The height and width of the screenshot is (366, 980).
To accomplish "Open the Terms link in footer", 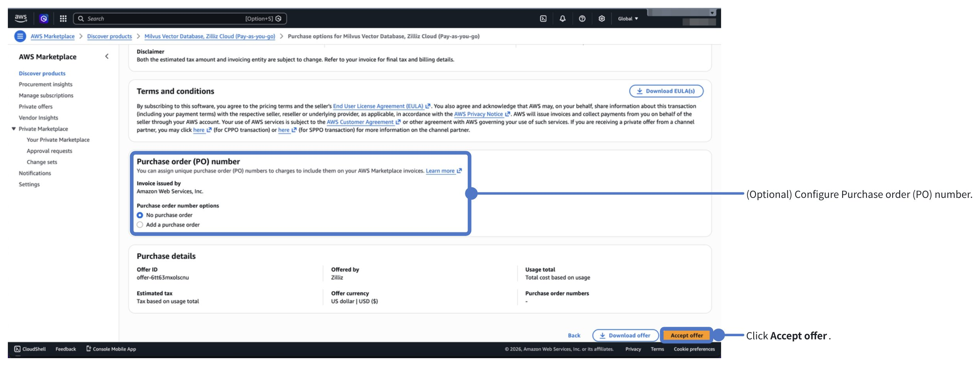I will [x=657, y=349].
